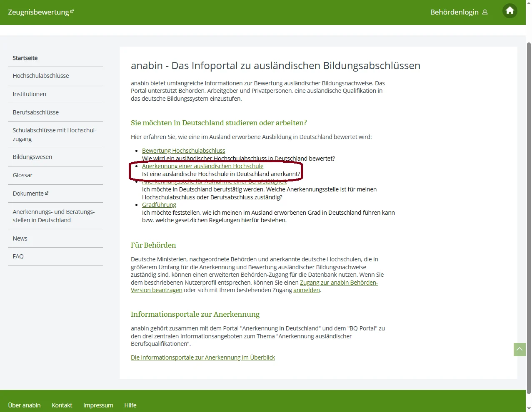Select Institutionen in the sidebar
This screenshot has height=412, width=532.
29,94
